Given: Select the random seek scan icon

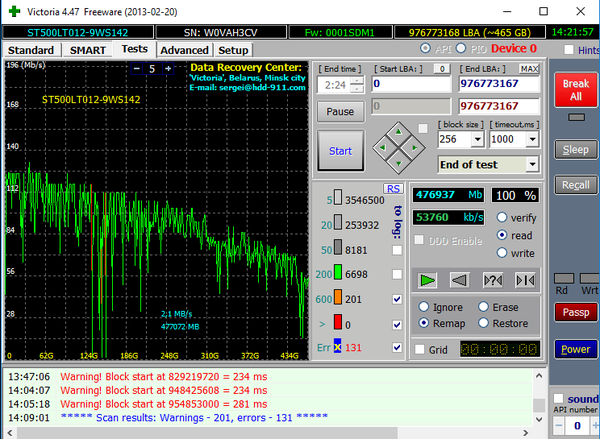Looking at the screenshot, I should pos(492,279).
